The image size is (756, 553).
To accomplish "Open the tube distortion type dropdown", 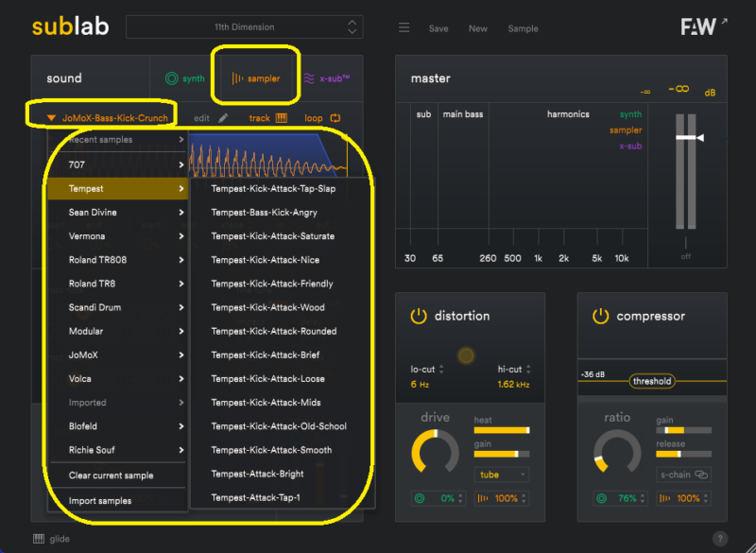I will (502, 475).
